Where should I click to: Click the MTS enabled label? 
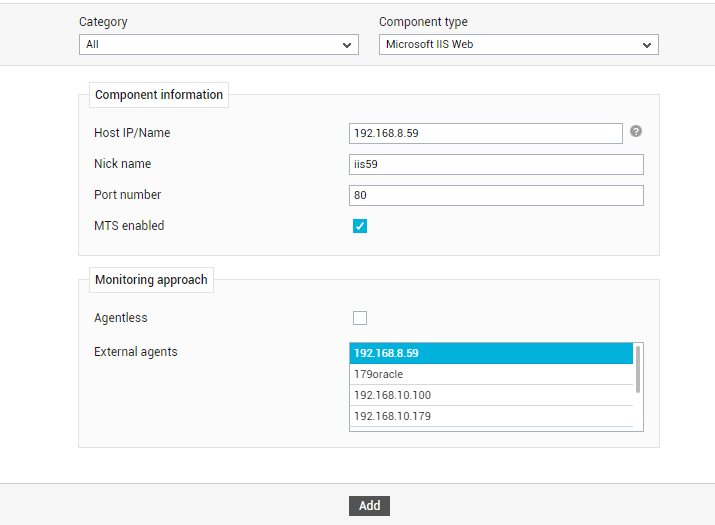tap(129, 226)
